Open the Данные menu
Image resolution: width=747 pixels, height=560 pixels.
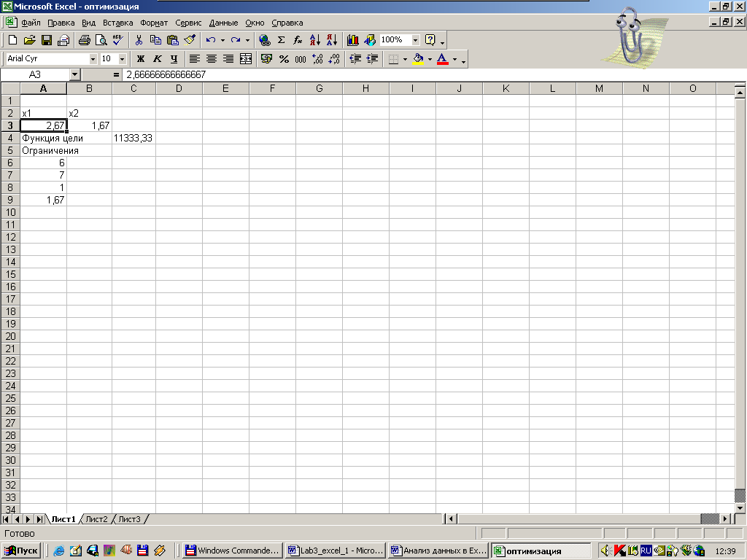pos(223,23)
